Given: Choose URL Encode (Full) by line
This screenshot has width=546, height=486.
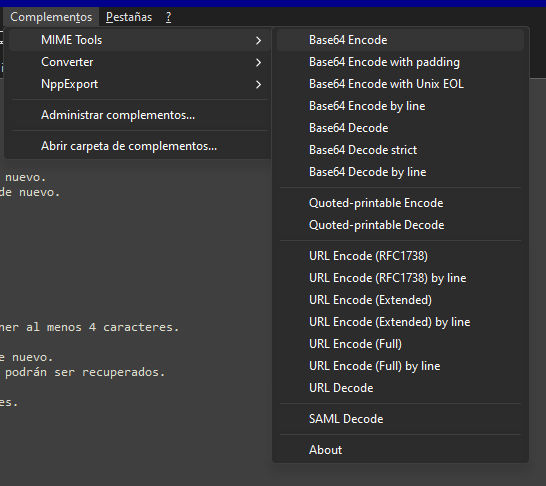Looking at the screenshot, I should (400, 366).
